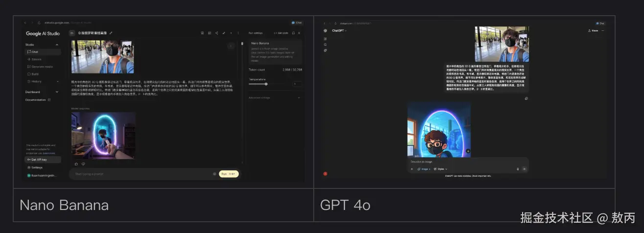Screen dimensions: 644x233
Task: Click the back arrow in the AI Studio browser
Action: [x=25, y=23]
